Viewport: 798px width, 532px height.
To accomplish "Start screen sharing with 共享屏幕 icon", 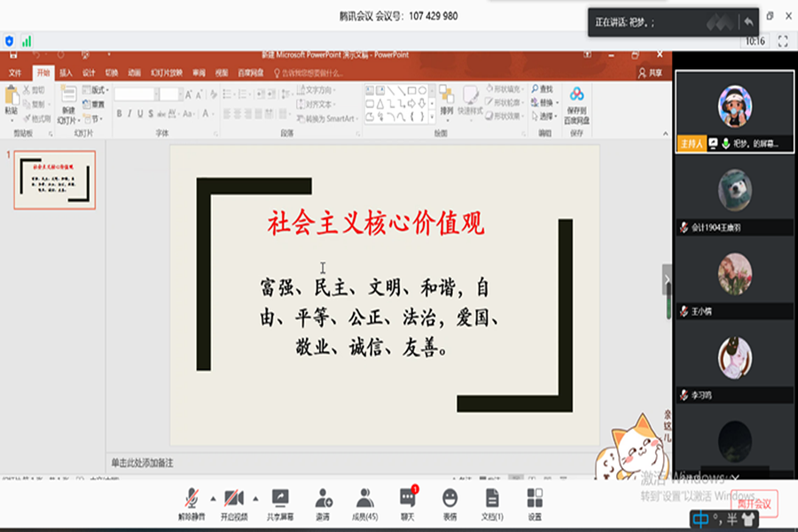I will point(280,501).
